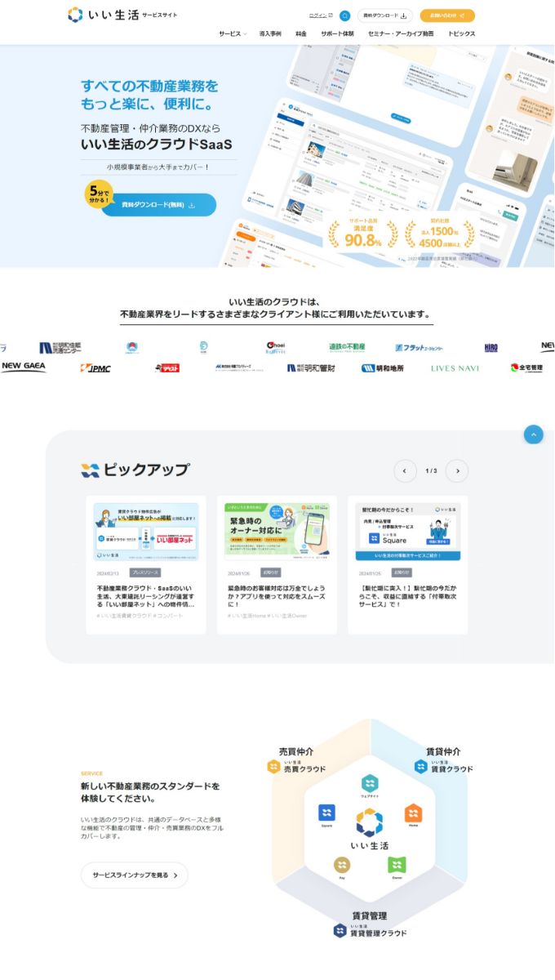The height and width of the screenshot is (980, 555).
Task: Click article title 緊急時のお客様対応は万全でしょうか
Action: [277, 596]
